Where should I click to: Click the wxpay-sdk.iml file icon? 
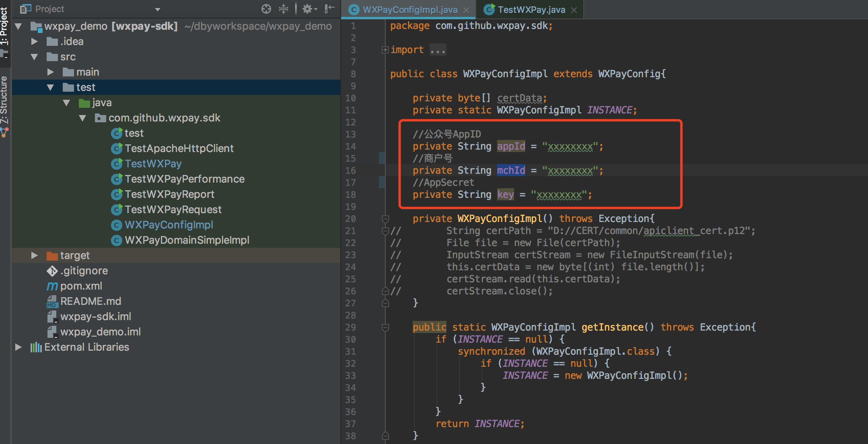[x=52, y=317]
